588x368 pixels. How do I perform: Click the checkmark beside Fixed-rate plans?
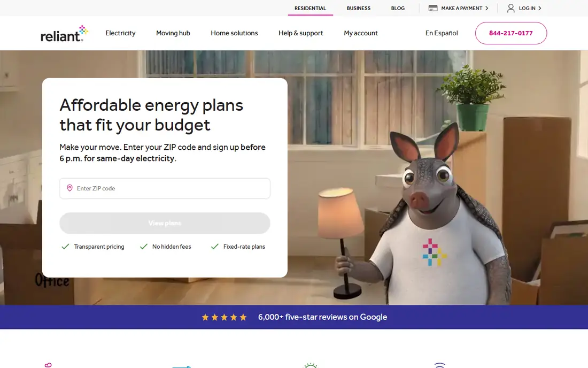coord(214,247)
